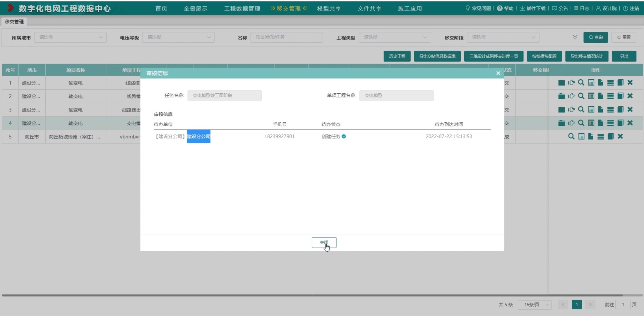Open the 所属地市 dropdown
644x316 pixels.
[70, 37]
